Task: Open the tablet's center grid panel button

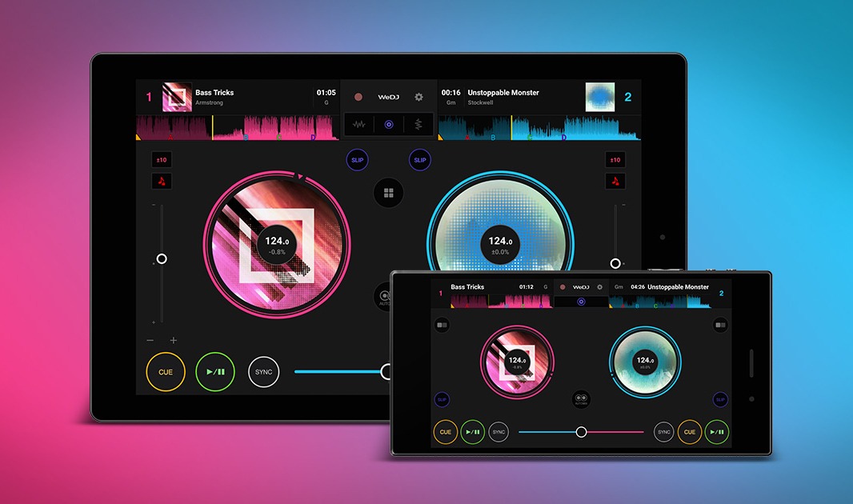Action: pos(388,193)
